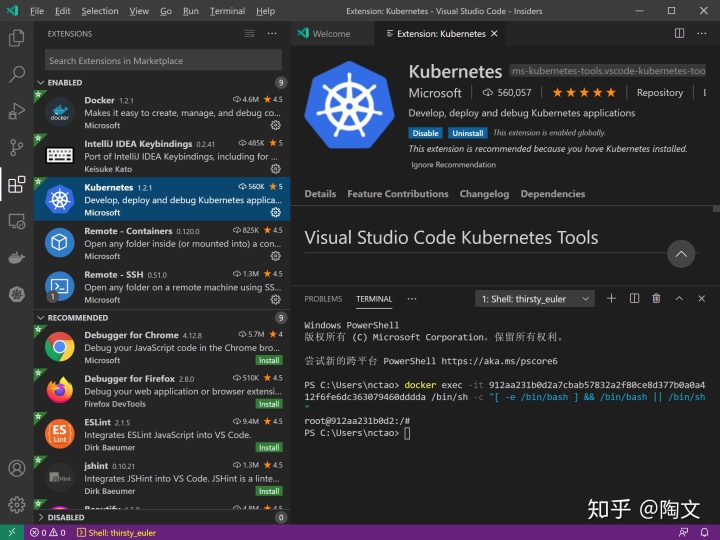Open editor more actions menu
Viewport: 720px width, 540px height.
pyautogui.click(x=702, y=34)
